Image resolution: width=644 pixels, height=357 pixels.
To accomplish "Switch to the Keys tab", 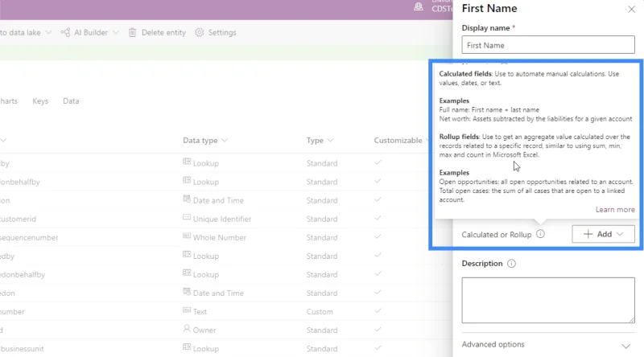I will pyautogui.click(x=40, y=101).
